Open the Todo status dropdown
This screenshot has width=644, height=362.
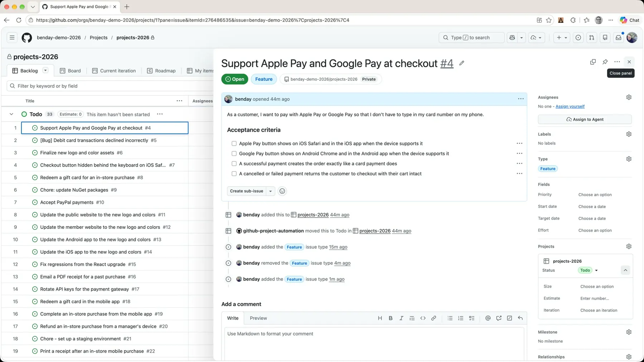[589, 270]
